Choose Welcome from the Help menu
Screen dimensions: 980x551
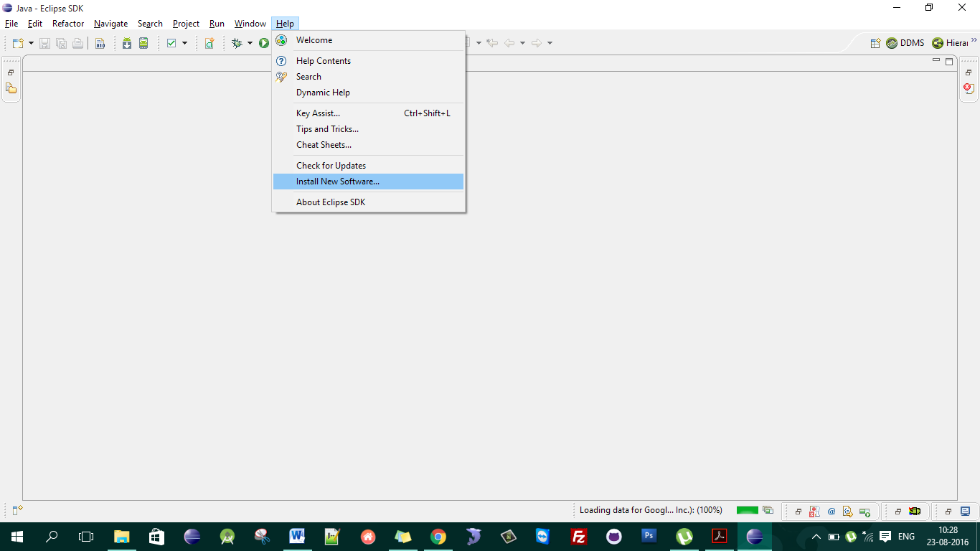[x=368, y=40]
